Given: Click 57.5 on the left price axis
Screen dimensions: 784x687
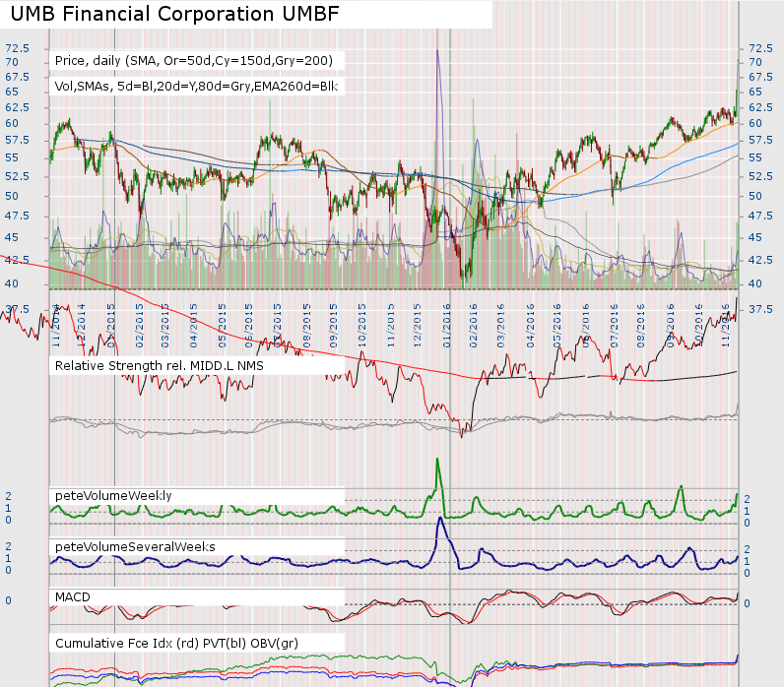Looking at the screenshot, I should click(17, 140).
